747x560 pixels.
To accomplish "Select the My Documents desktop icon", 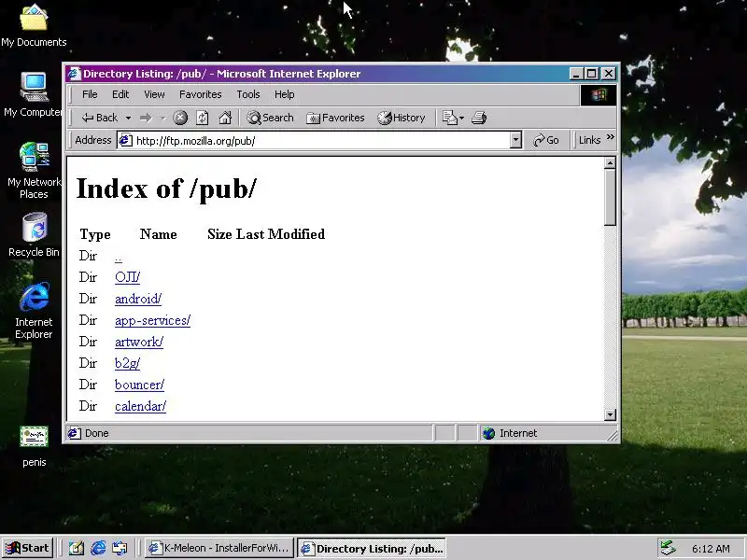I will 34,25.
